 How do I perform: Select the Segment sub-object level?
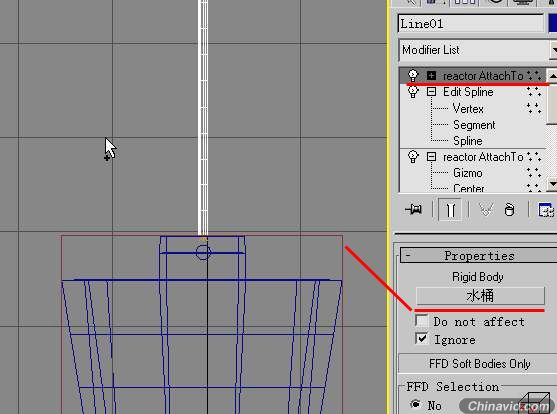474,125
